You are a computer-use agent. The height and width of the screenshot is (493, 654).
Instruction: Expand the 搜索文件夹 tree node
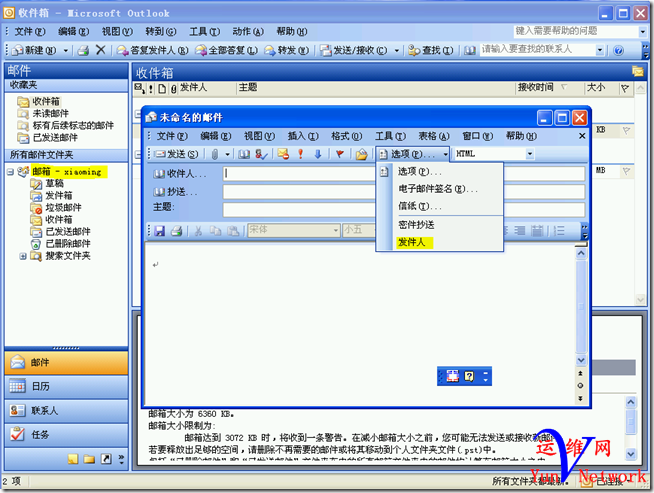click(23, 256)
